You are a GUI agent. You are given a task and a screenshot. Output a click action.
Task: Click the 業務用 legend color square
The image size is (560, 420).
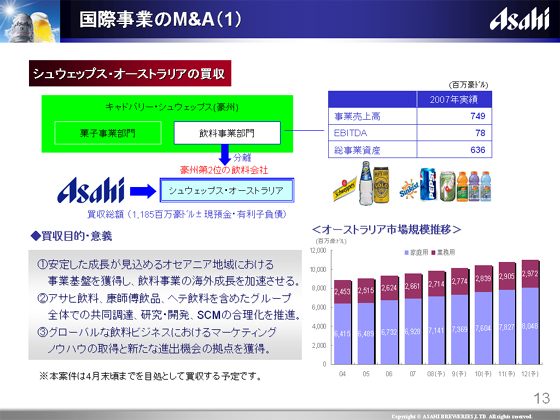[434, 253]
